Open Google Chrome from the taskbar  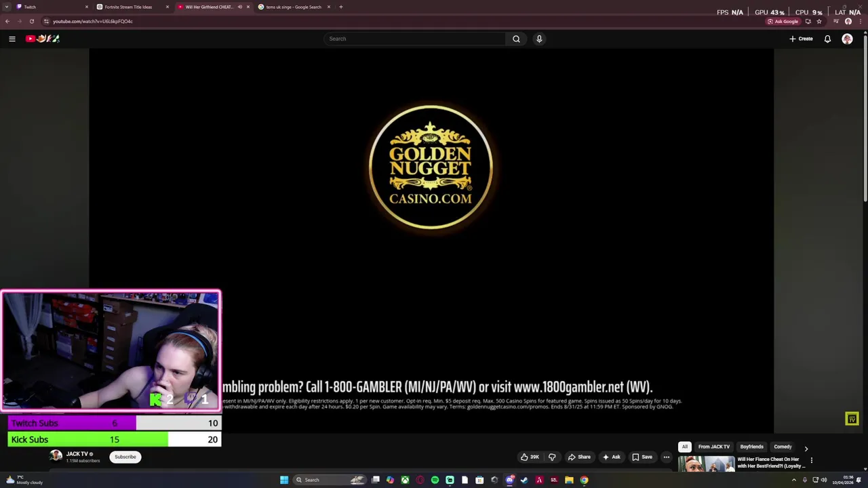point(584,480)
